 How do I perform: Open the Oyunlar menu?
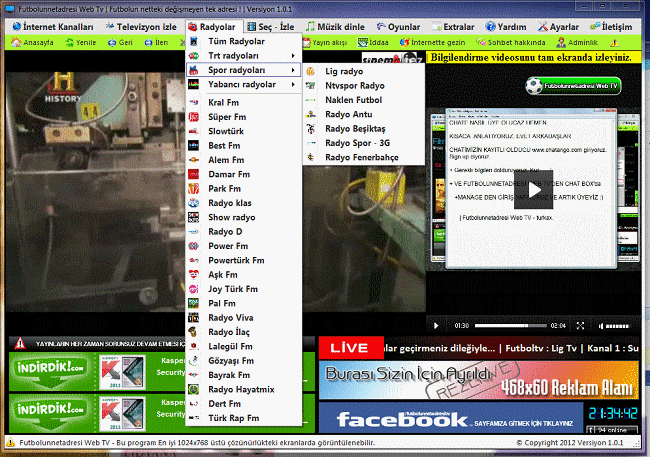tap(398, 27)
